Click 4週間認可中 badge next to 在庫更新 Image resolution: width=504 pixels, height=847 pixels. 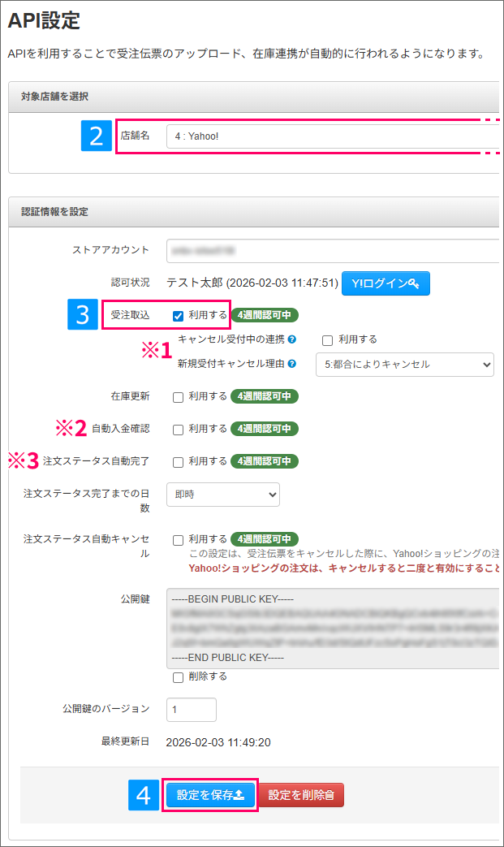point(265,396)
